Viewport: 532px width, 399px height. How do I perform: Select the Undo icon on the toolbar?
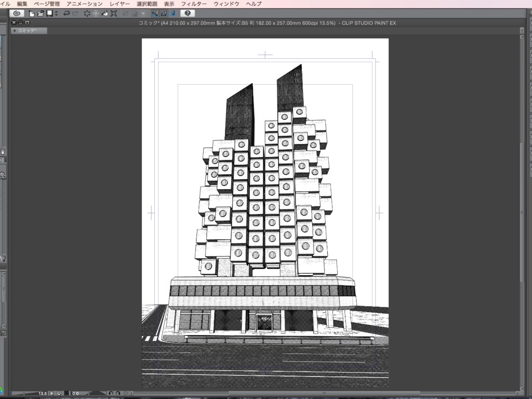click(66, 13)
